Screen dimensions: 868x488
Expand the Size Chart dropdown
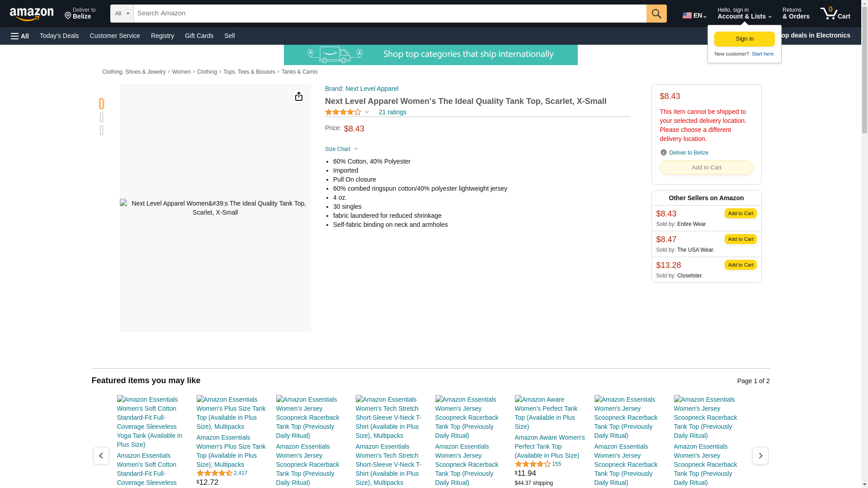click(x=341, y=149)
